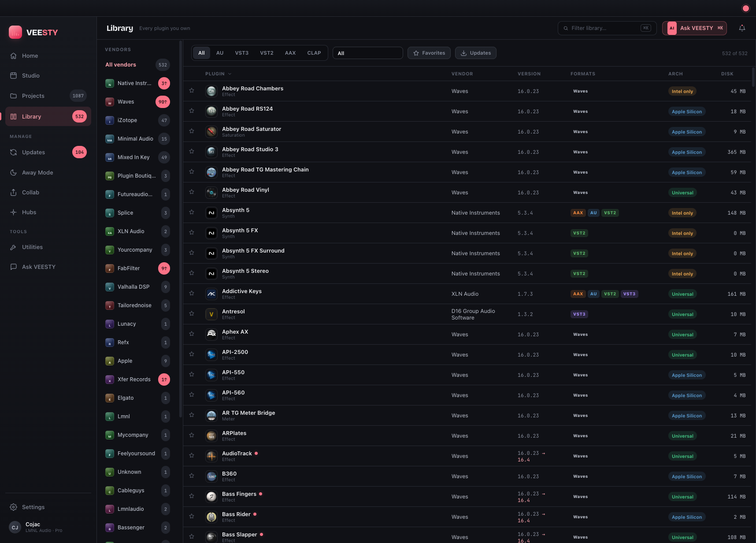Screen dimensions: 756x543
Task: Toggle favorite star for Absynth 5
Action: (x=192, y=212)
